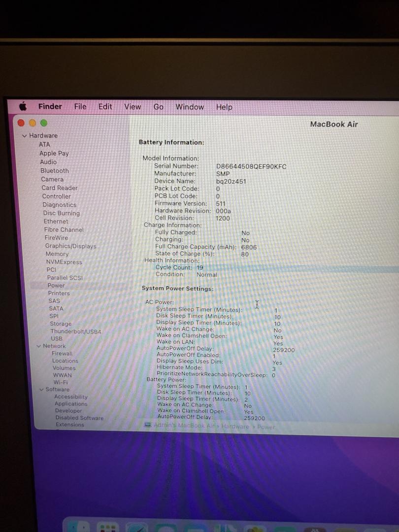The image size is (399, 532).
Task: Select Camera in the sidebar
Action: pyautogui.click(x=52, y=179)
